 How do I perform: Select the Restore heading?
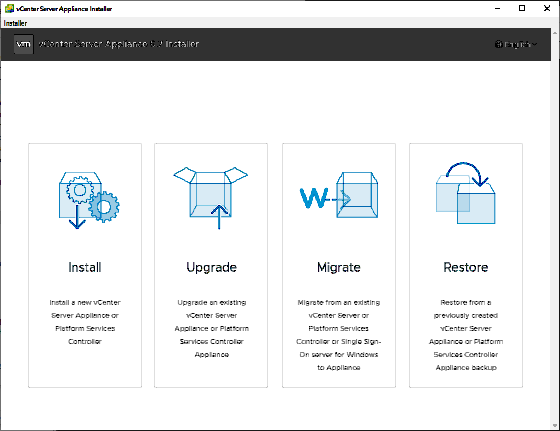click(x=466, y=267)
